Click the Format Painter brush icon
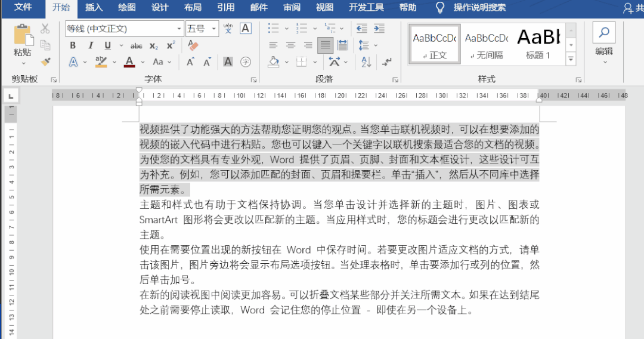Image resolution: width=644 pixels, height=339 pixels. pos(45,61)
